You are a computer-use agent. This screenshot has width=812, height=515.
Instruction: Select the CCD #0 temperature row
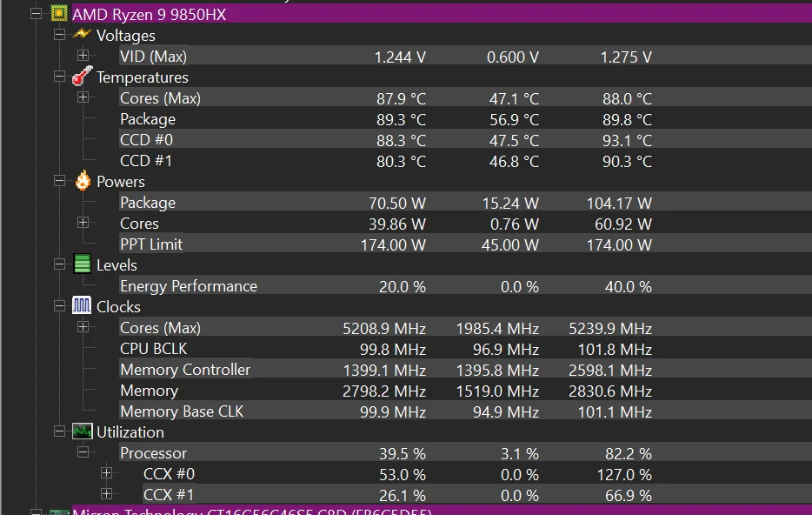[x=465, y=140]
